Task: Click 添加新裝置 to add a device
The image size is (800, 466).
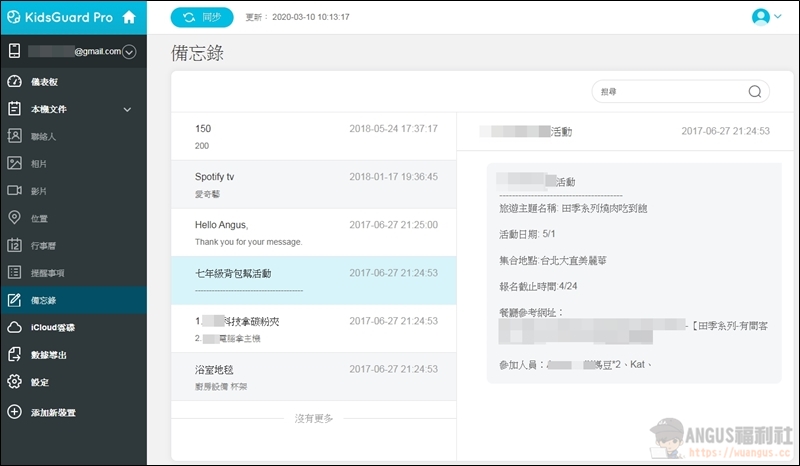Action: click(x=50, y=412)
